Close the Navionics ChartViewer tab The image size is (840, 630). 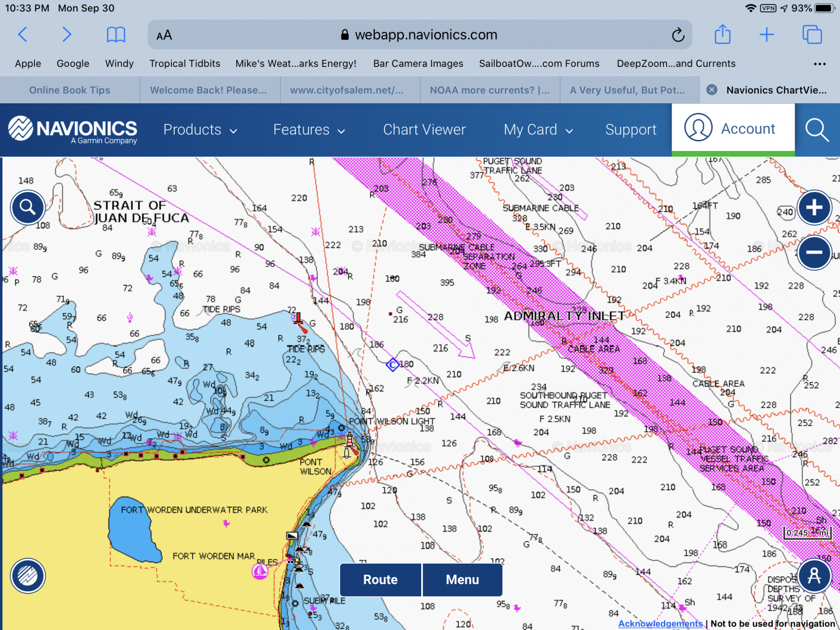[x=711, y=89]
